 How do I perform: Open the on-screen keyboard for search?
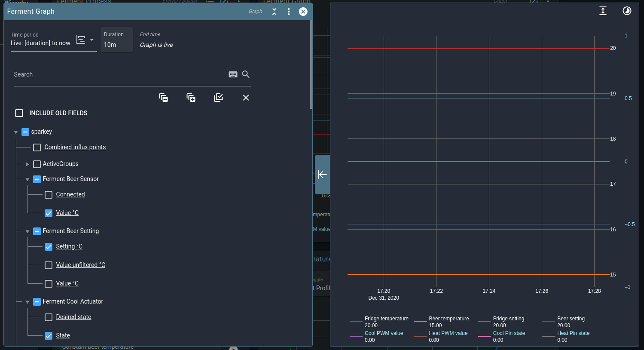pos(233,74)
